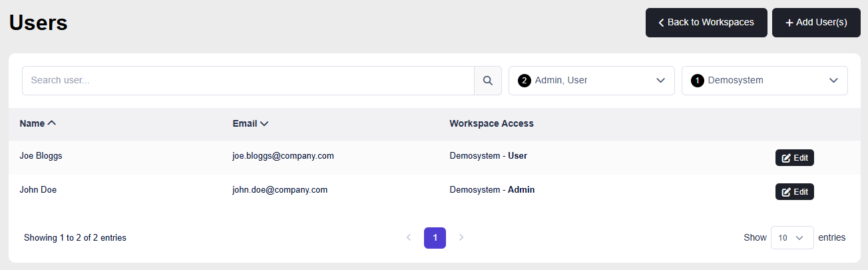Expand the Show entries count dropdown
Image resolution: width=868 pixels, height=270 pixels.
(x=791, y=238)
